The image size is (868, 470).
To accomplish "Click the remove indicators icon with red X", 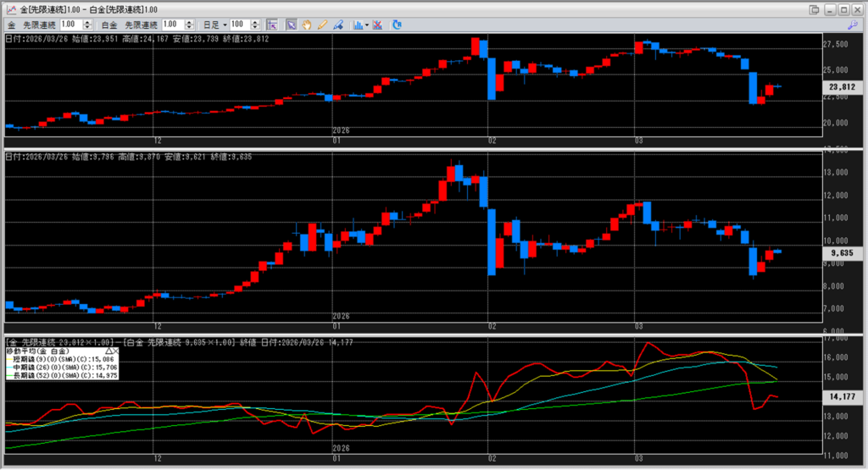I will pyautogui.click(x=377, y=25).
